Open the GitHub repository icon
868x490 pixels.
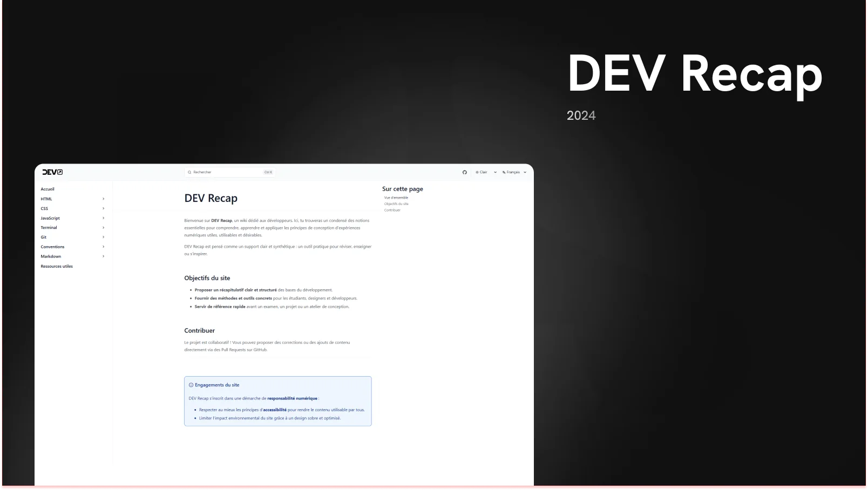pos(464,172)
